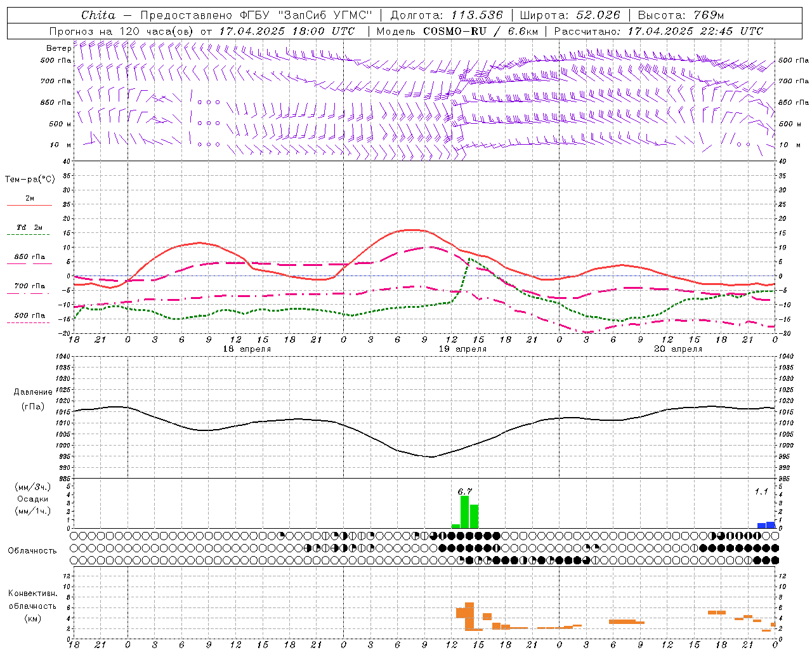812x650 pixels.
Task: Click the "Облачность" cloud cover label
Action: coord(32,551)
